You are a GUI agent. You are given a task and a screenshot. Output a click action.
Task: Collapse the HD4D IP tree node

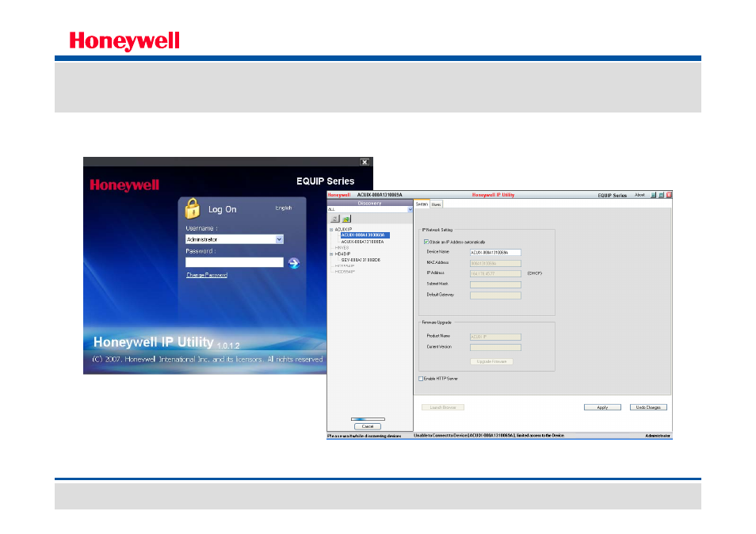[331, 254]
